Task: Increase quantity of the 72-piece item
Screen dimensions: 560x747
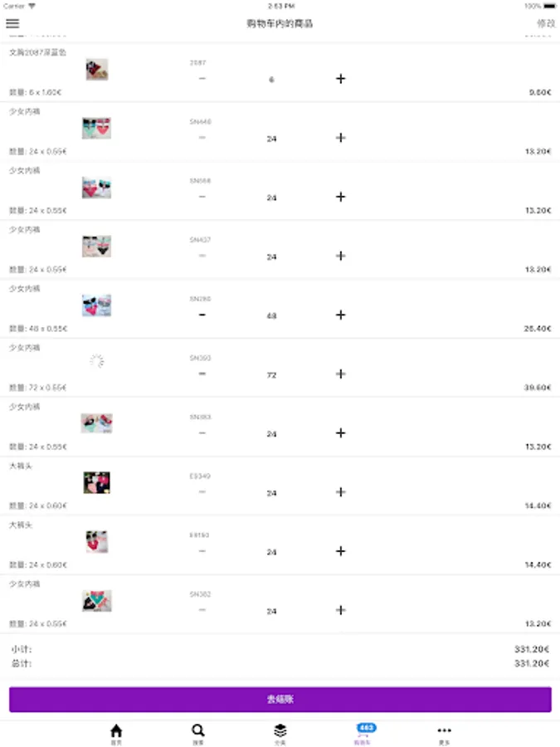Action: point(340,374)
